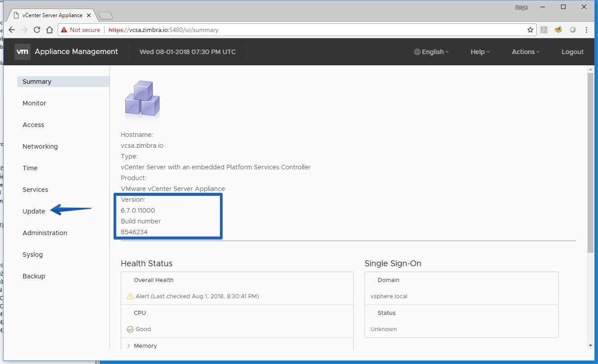Open the Update section
Viewport: 598px width, 364px height.
coord(34,211)
